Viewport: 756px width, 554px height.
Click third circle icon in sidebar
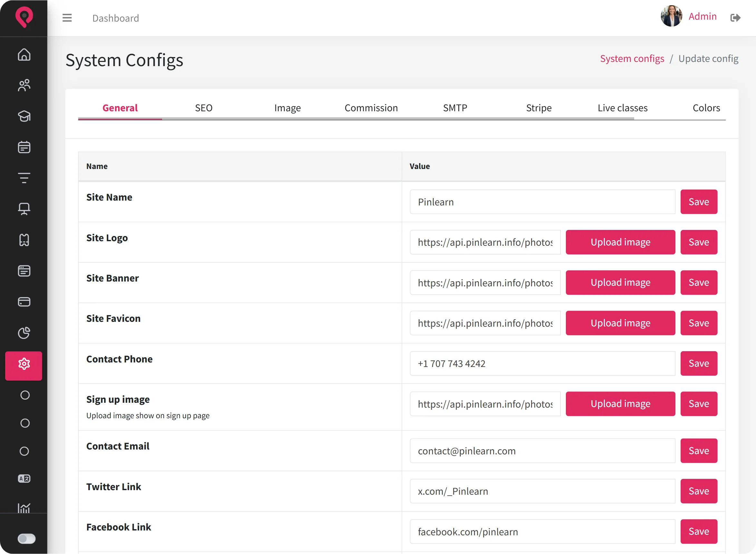point(24,451)
